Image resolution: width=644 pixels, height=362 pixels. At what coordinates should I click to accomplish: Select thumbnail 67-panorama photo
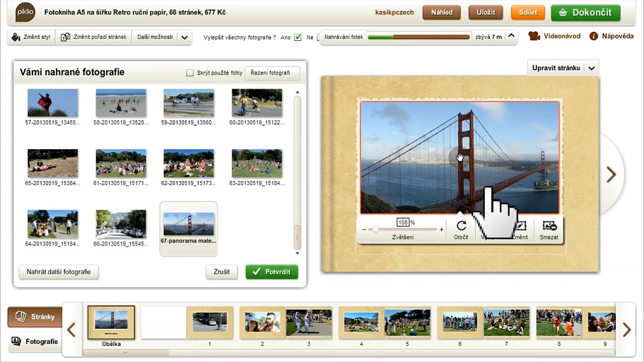[189, 224]
